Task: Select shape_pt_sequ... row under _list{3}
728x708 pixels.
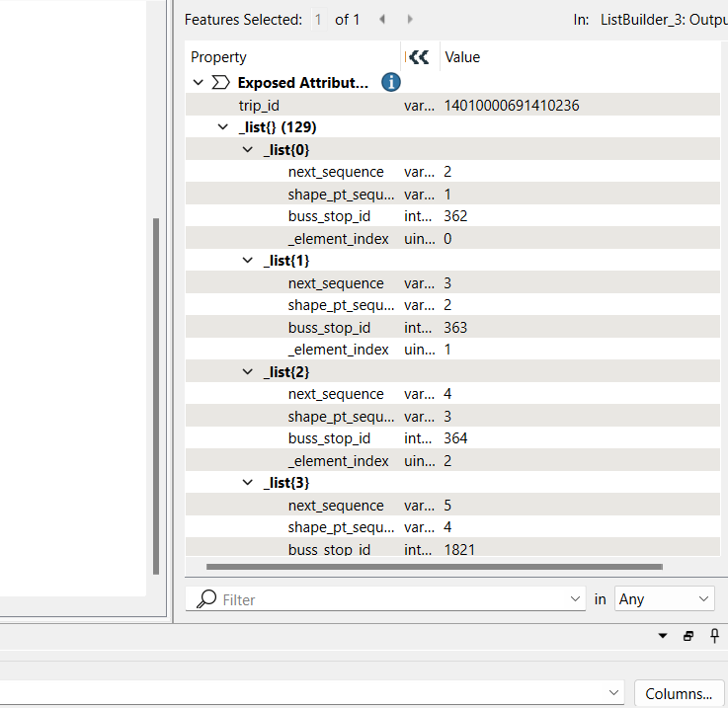Action: 452,527
